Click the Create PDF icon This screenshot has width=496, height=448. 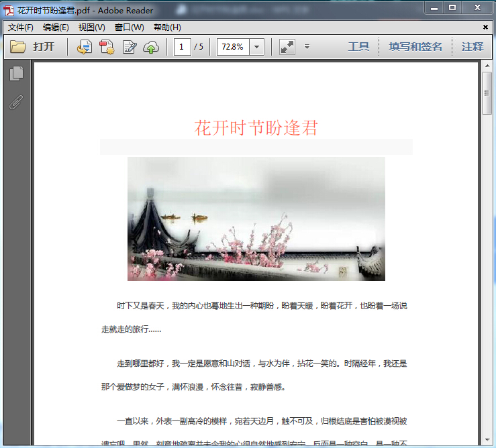[x=107, y=47]
